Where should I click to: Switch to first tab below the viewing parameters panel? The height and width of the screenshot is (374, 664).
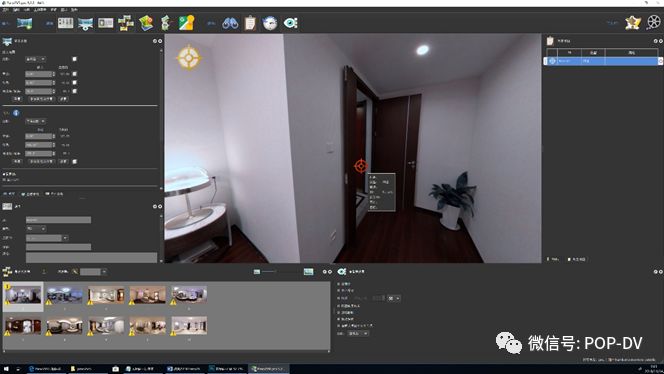pyautogui.click(x=9, y=194)
